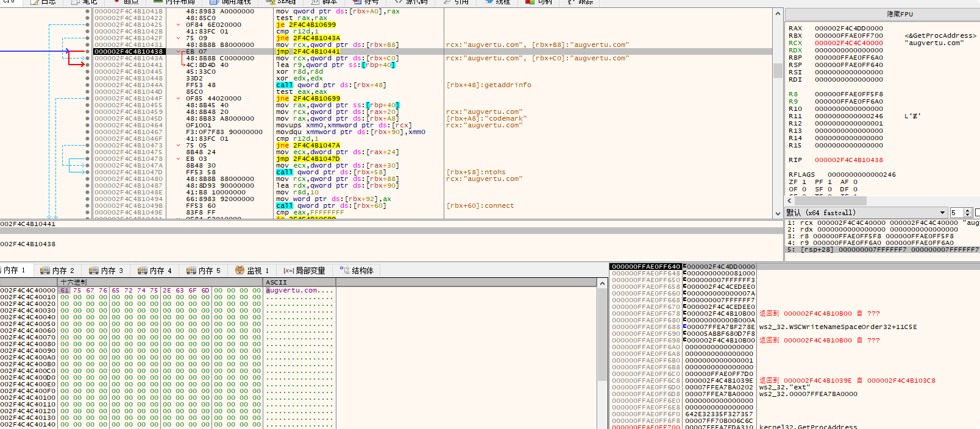Click the disassembly scrollbar down arrow
The width and height of the screenshot is (980, 429).
pos(778,214)
